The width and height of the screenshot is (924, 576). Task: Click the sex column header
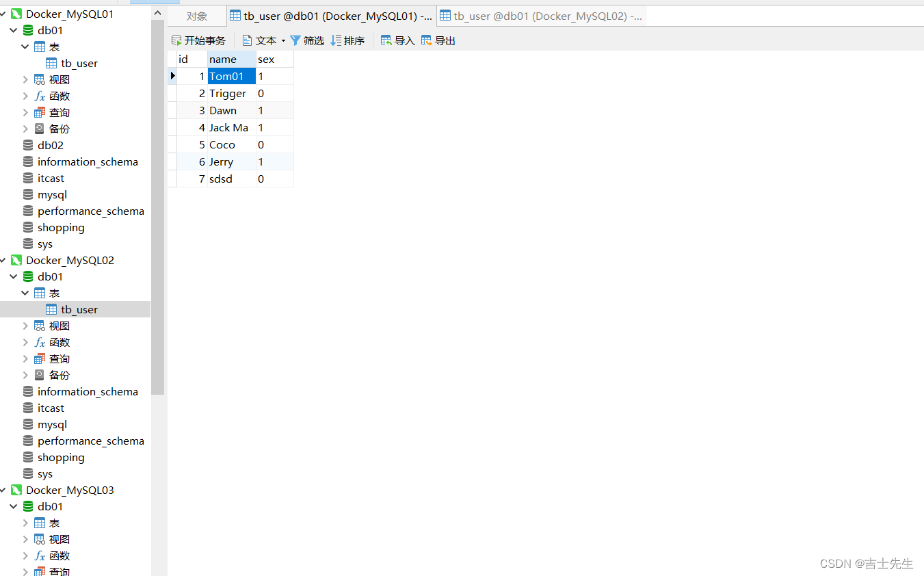275,59
